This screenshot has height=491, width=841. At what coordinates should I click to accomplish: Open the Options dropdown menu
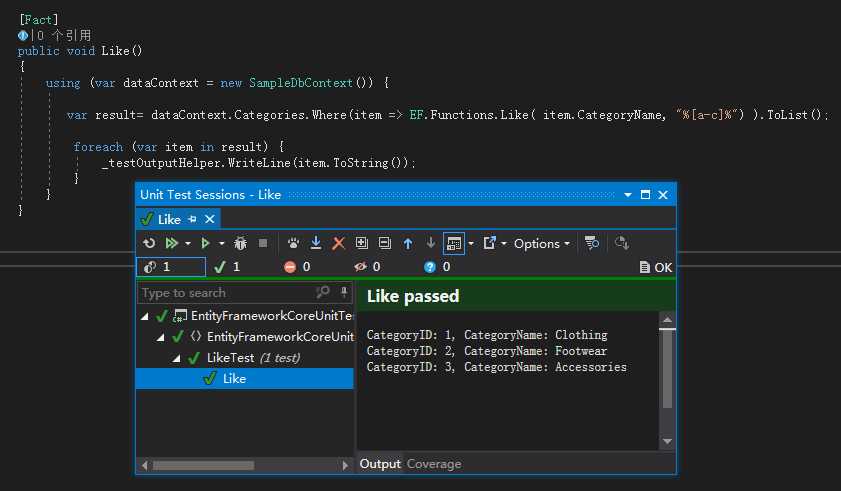point(542,244)
